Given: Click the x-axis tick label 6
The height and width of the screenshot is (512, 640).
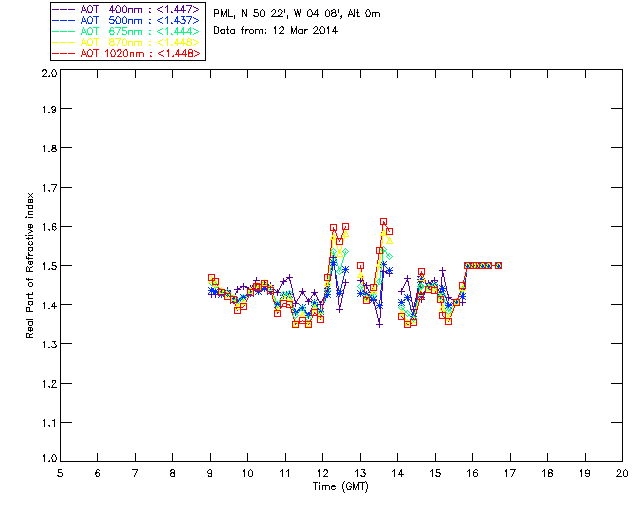Looking at the screenshot, I should 98,473.
